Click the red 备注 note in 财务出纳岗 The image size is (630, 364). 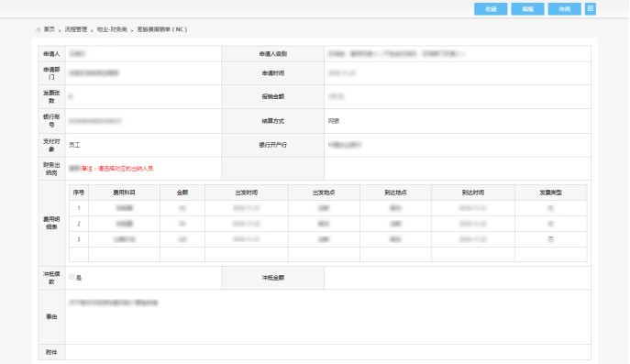tap(117, 169)
